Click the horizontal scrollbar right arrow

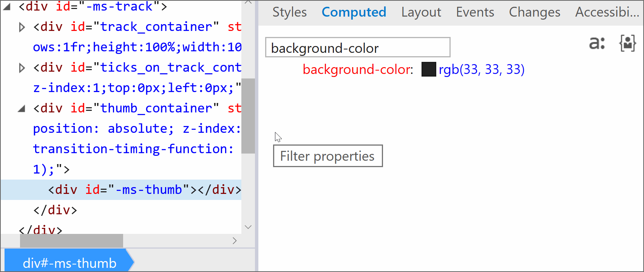pyautogui.click(x=235, y=241)
